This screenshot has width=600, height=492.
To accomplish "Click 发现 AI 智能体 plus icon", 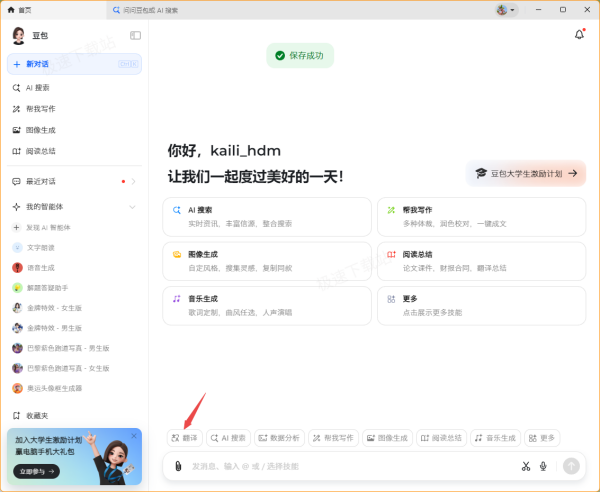I will [x=16, y=228].
